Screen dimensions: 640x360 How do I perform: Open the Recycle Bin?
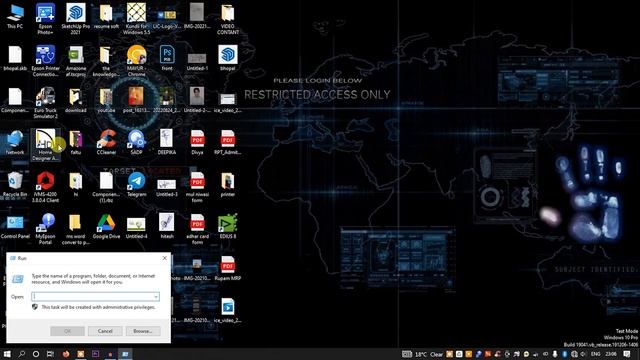[x=15, y=184]
